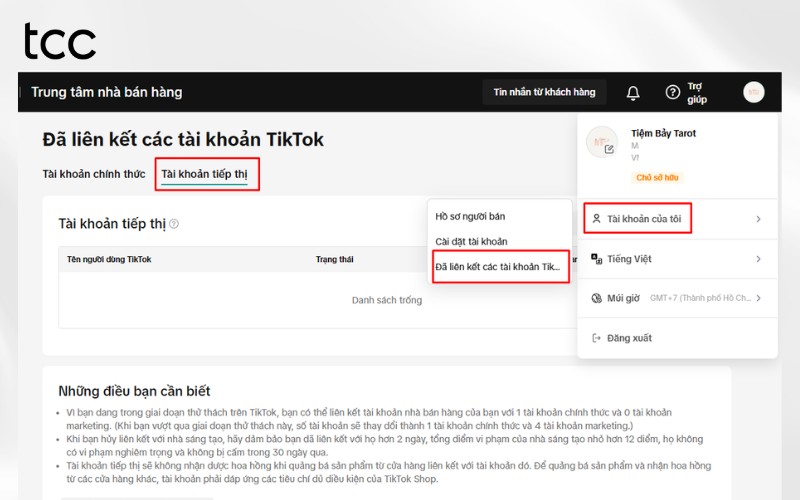Image resolution: width=800 pixels, height=500 pixels.
Task: Click the globe icon beside Múi giờ
Action: coord(596,298)
